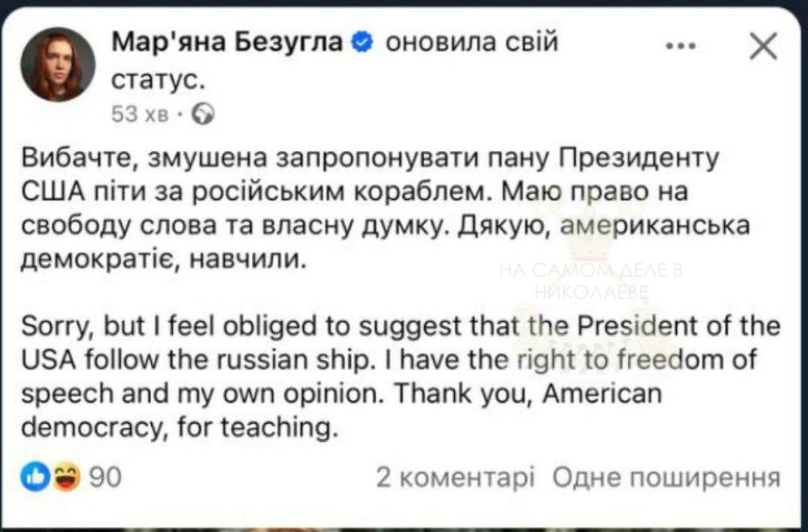Open Мар'яна Безугла's profile picture

(57, 65)
